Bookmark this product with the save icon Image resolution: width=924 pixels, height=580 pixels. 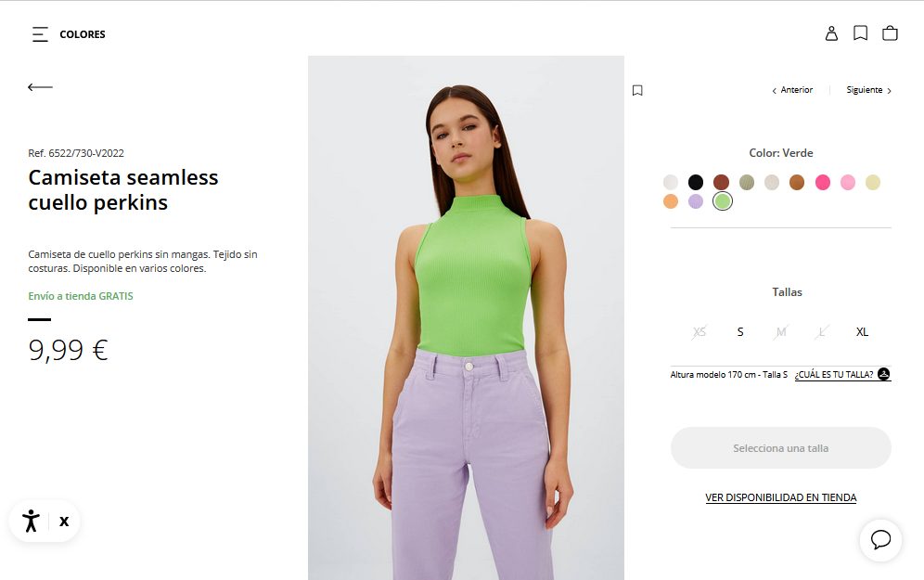[x=637, y=90]
